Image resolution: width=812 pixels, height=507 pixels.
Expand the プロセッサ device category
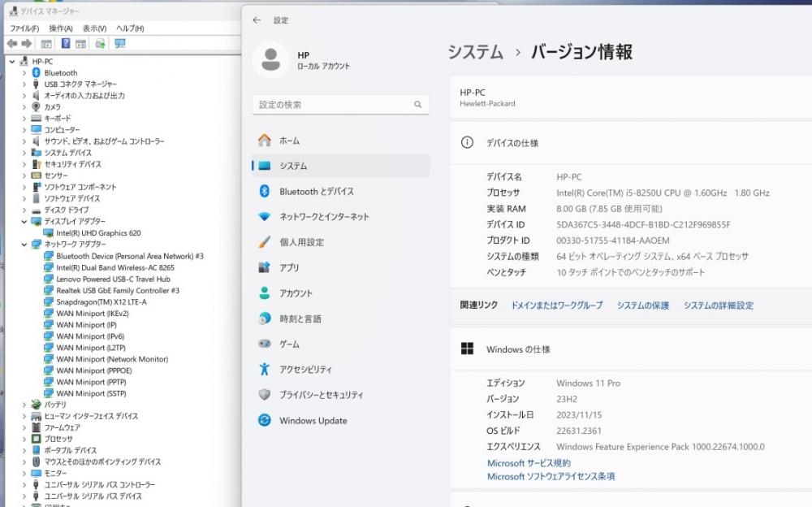[24, 439]
